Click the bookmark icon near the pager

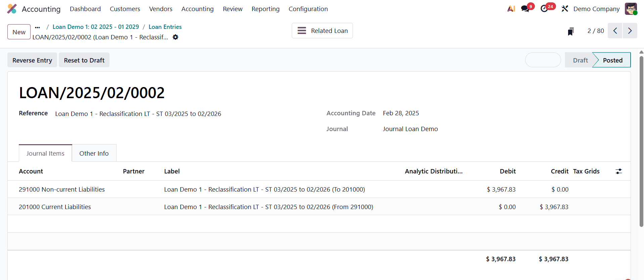pos(570,31)
